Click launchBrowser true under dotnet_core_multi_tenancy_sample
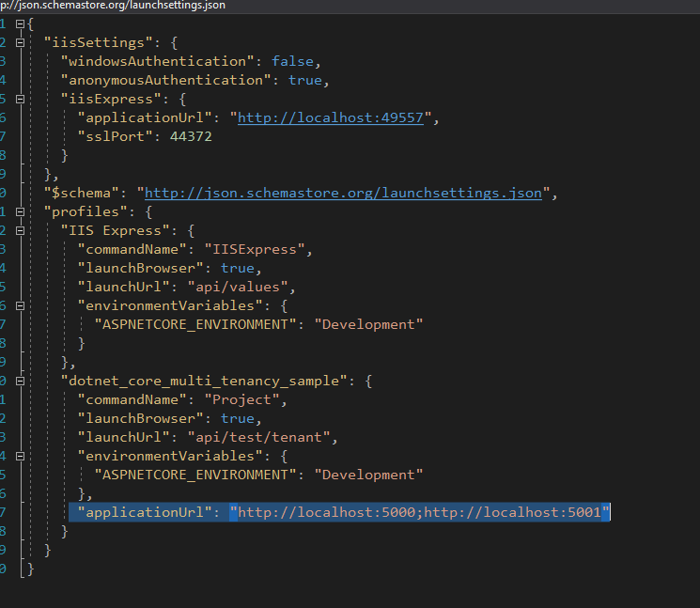This screenshot has height=608, width=700. click(x=238, y=419)
